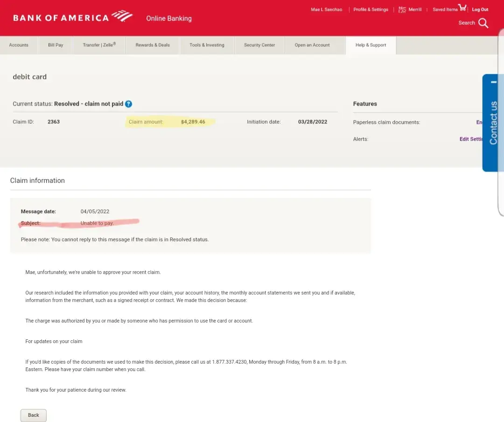This screenshot has width=504, height=422.
Task: Click the 'charge was authorized by you' sentence
Action: (x=139, y=321)
